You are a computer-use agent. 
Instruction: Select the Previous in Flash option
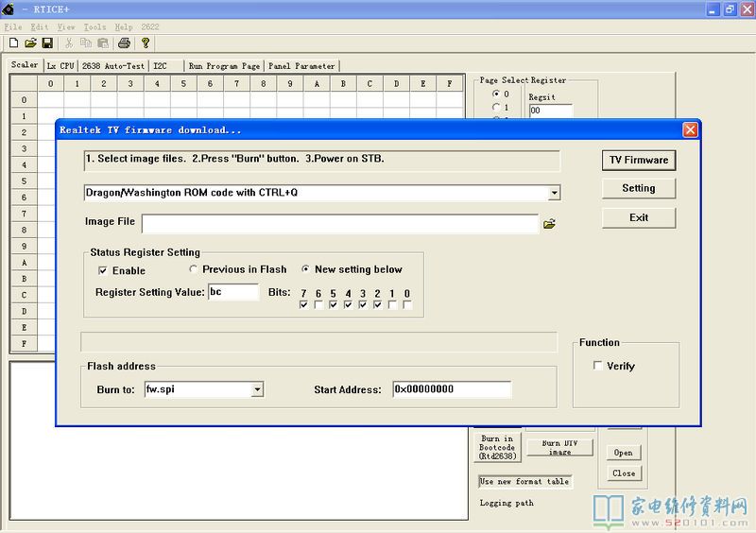tap(194, 269)
